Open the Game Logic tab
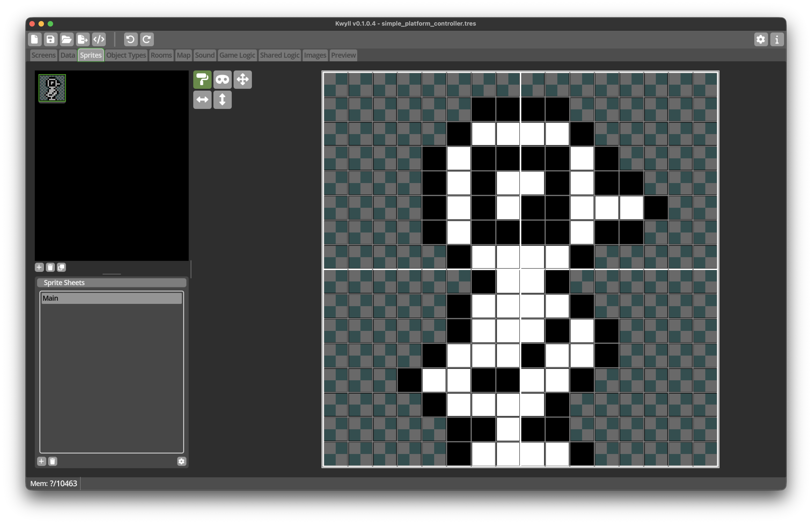Viewport: 812px width, 524px height. 237,55
